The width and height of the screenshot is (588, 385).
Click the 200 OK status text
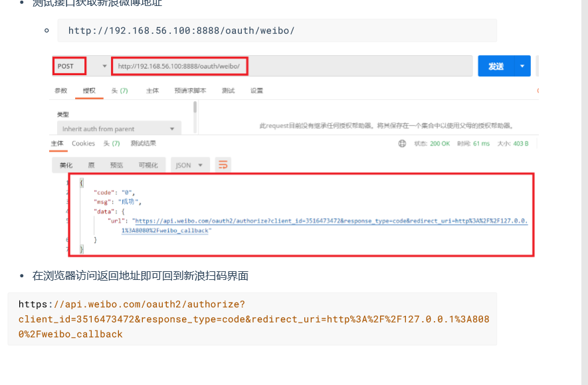tap(440, 144)
